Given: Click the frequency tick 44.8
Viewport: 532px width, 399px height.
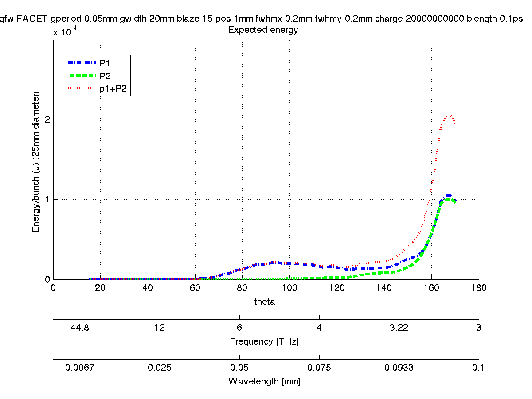Looking at the screenshot, I should coord(80,328).
